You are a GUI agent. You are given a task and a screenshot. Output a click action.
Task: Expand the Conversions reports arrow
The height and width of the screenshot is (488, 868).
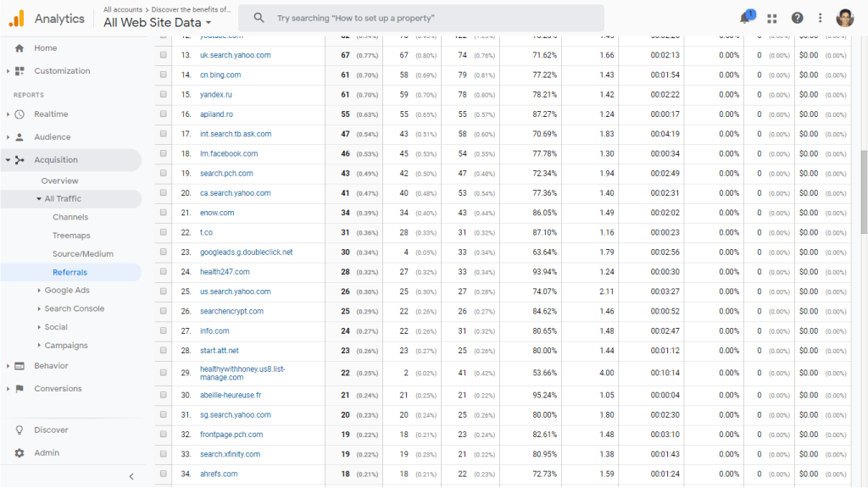click(8, 388)
